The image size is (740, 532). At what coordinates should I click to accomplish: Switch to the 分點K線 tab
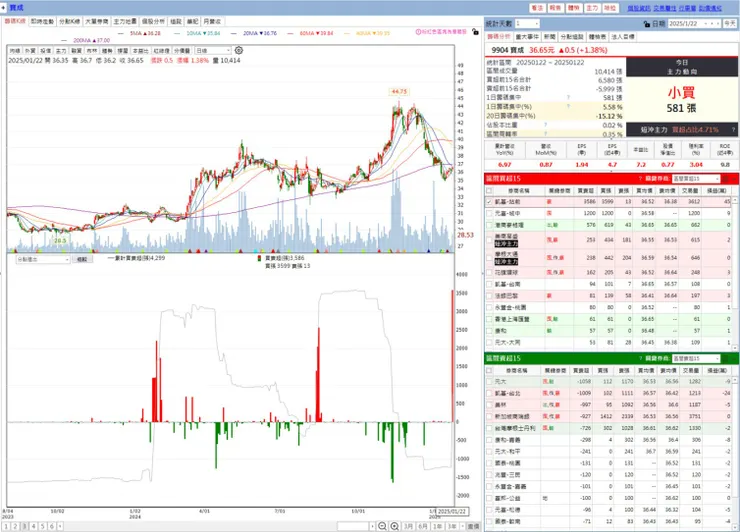coord(69,22)
